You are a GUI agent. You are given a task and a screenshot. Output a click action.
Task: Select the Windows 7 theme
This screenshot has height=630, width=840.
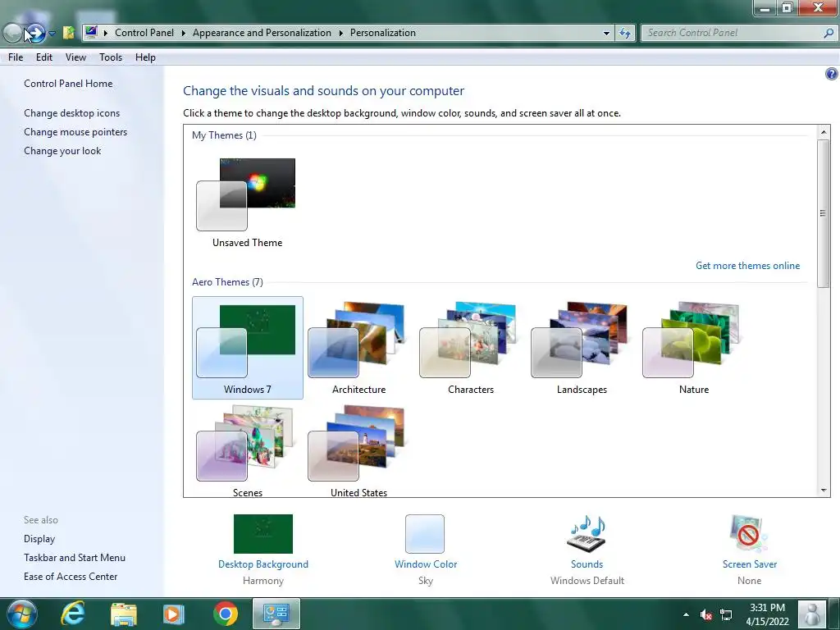tap(248, 348)
